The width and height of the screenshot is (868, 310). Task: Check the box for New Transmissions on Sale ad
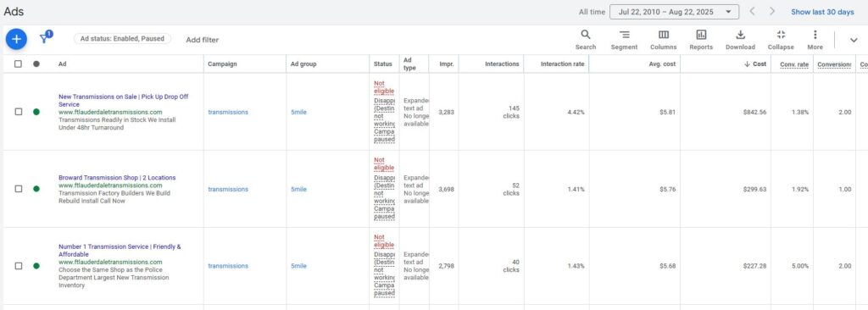(19, 112)
